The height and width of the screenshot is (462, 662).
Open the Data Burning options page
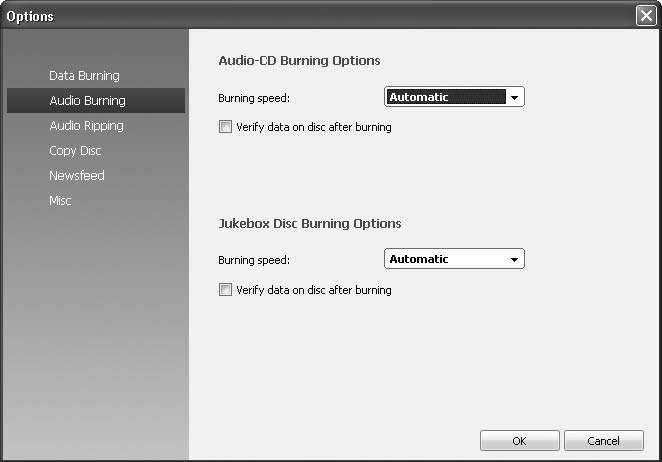[x=84, y=76]
